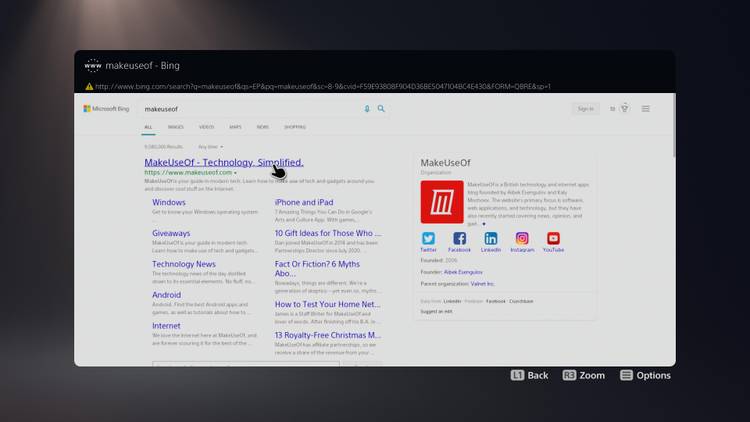Select the Videos search tab
This screenshot has width=750, height=422.
click(x=206, y=127)
